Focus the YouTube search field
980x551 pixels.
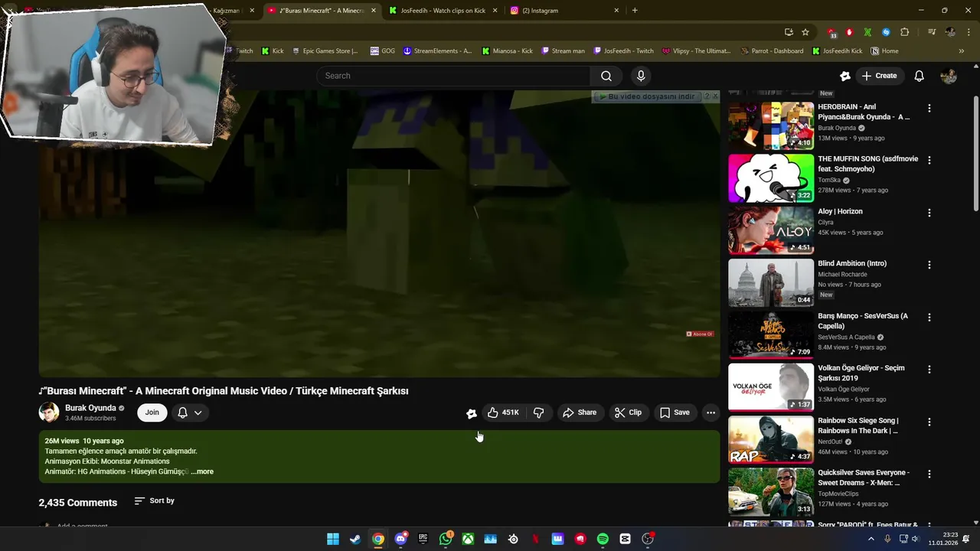[x=453, y=76]
